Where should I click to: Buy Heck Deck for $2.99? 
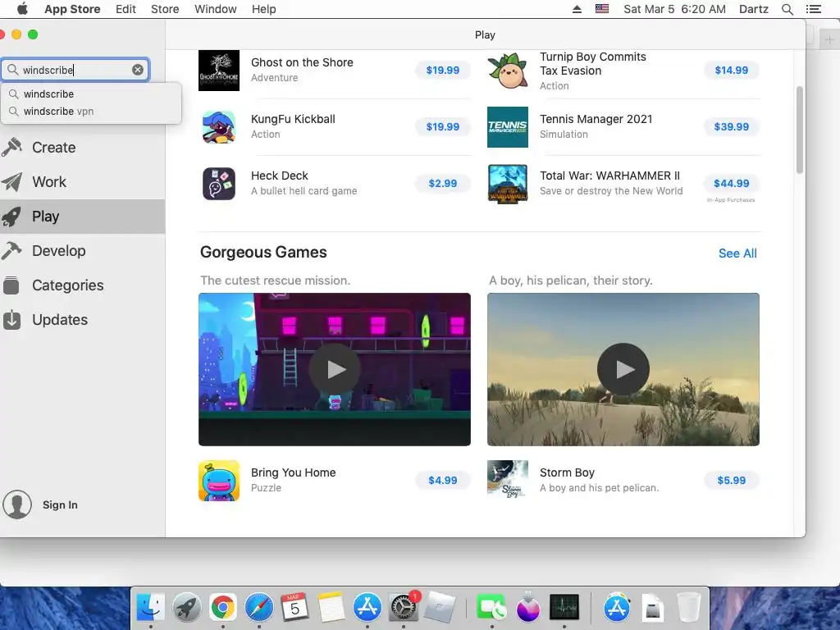442,184
